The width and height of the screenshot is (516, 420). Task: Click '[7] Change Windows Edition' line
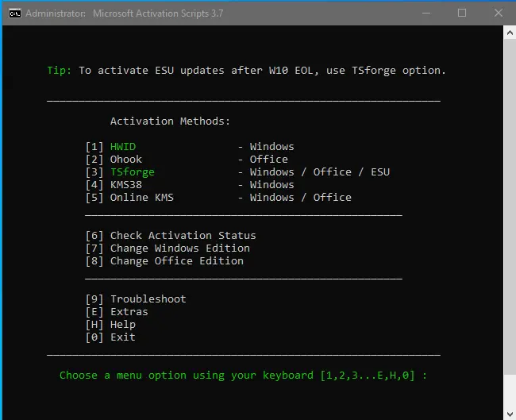click(168, 249)
